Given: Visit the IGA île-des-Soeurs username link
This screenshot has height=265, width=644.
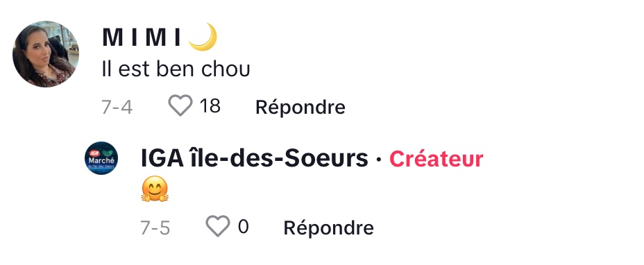Looking at the screenshot, I should pyautogui.click(x=254, y=159).
